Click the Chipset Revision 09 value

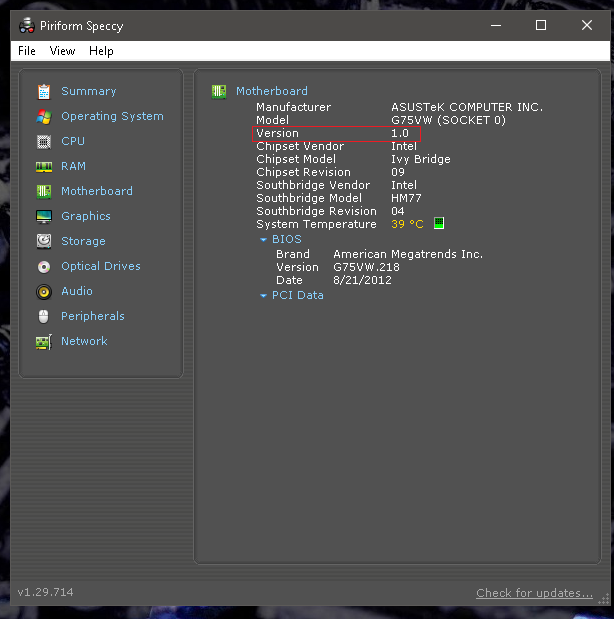click(398, 172)
